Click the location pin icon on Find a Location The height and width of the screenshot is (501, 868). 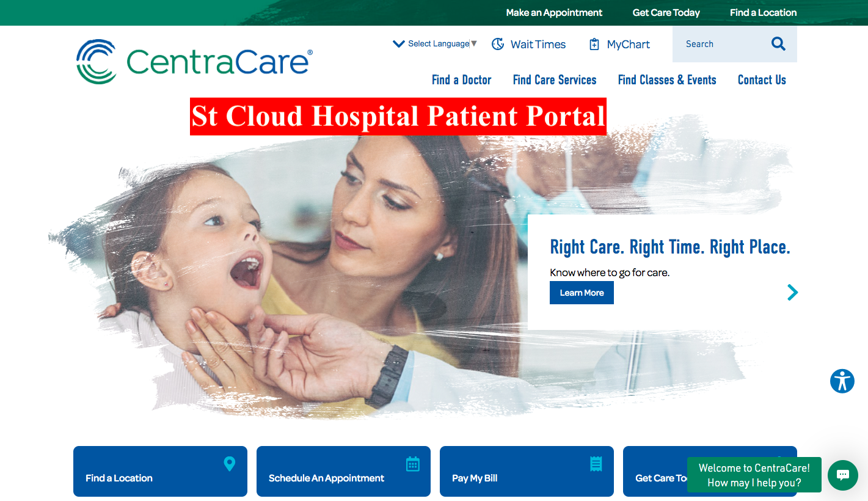click(230, 464)
